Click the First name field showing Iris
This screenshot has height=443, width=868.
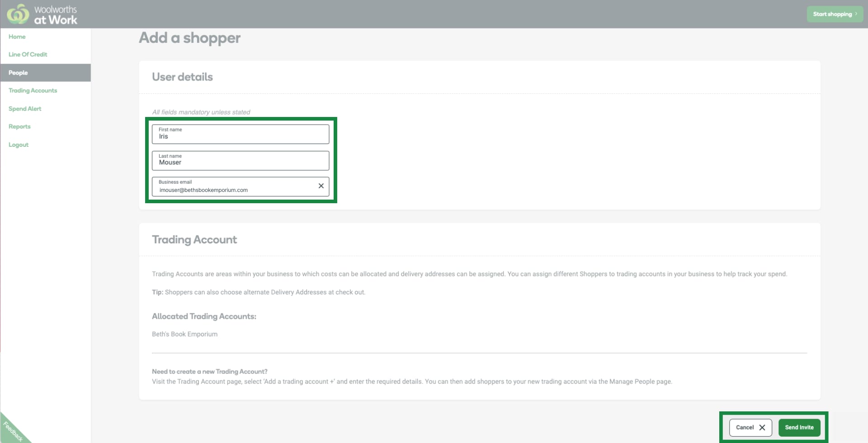coord(241,134)
